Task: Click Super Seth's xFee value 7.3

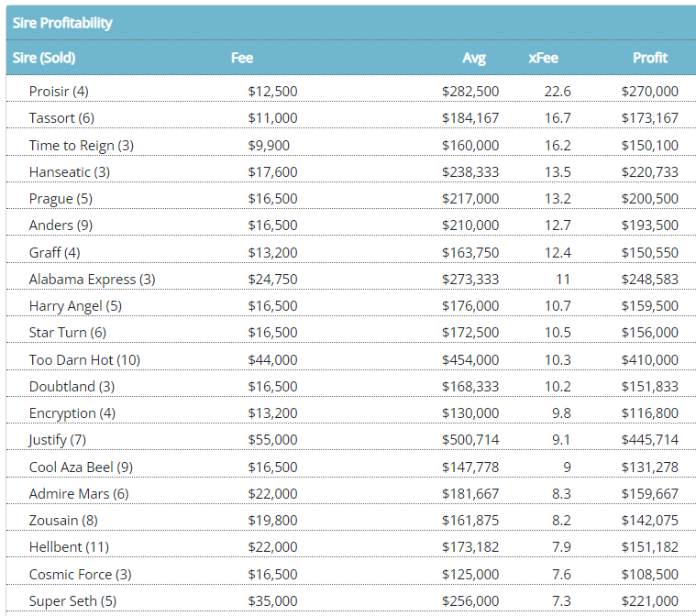Action: click(x=561, y=601)
